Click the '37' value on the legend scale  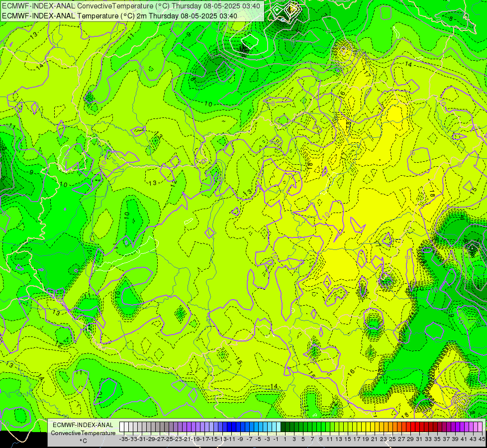click(x=446, y=439)
